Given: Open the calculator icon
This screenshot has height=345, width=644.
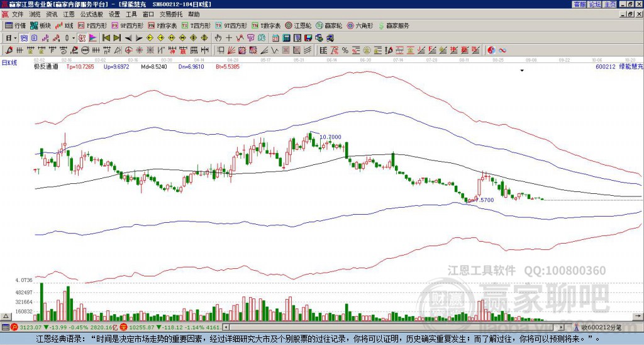Looking at the screenshot, I should 286,38.
